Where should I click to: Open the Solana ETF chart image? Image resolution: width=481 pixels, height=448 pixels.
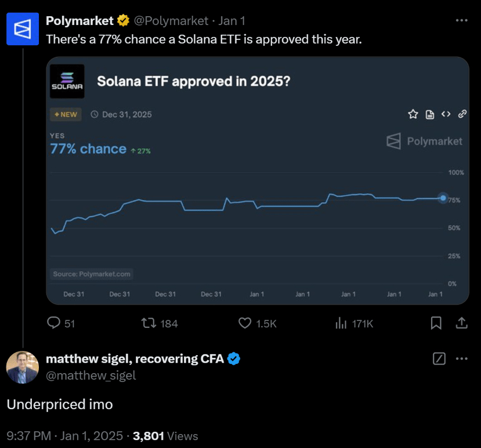[258, 180]
